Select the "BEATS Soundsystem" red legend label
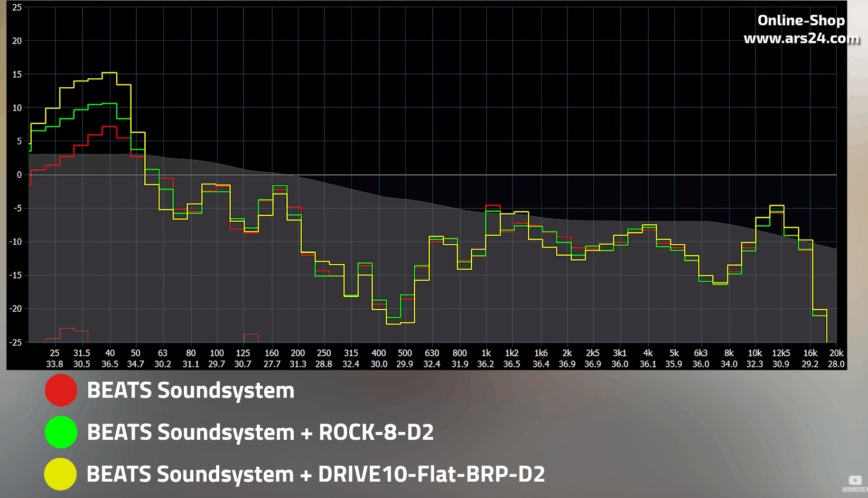868x498 pixels. pyautogui.click(x=191, y=390)
